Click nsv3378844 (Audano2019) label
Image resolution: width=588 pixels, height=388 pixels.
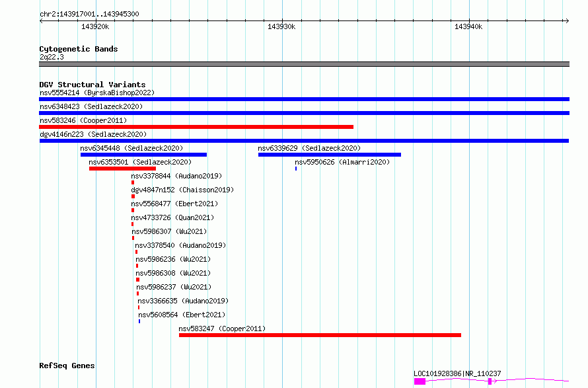[x=176, y=176]
